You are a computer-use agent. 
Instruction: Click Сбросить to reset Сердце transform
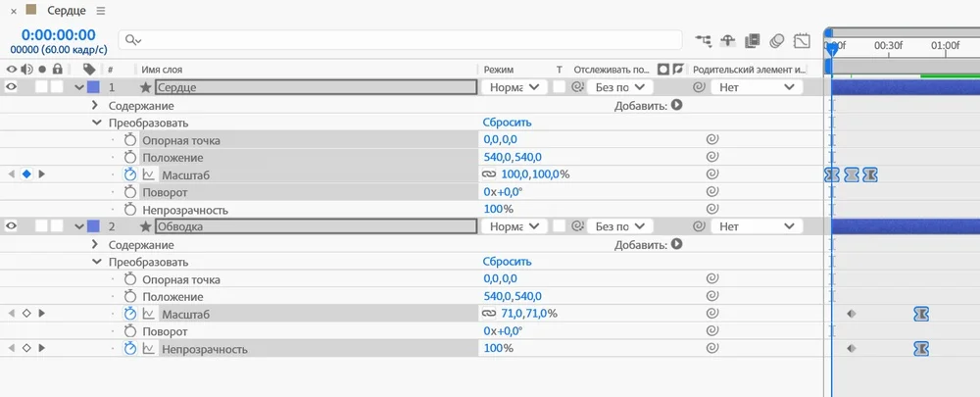[x=507, y=123]
